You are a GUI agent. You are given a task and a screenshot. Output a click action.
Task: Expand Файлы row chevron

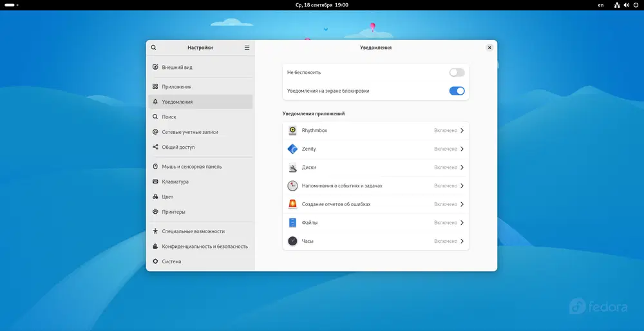click(x=462, y=223)
